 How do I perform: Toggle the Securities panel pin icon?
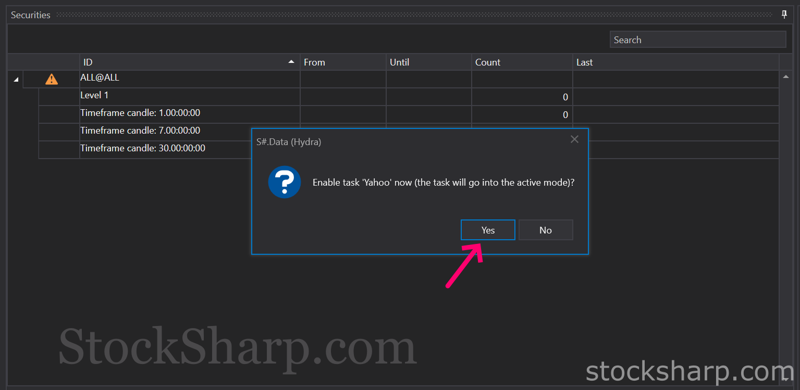pyautogui.click(x=785, y=15)
